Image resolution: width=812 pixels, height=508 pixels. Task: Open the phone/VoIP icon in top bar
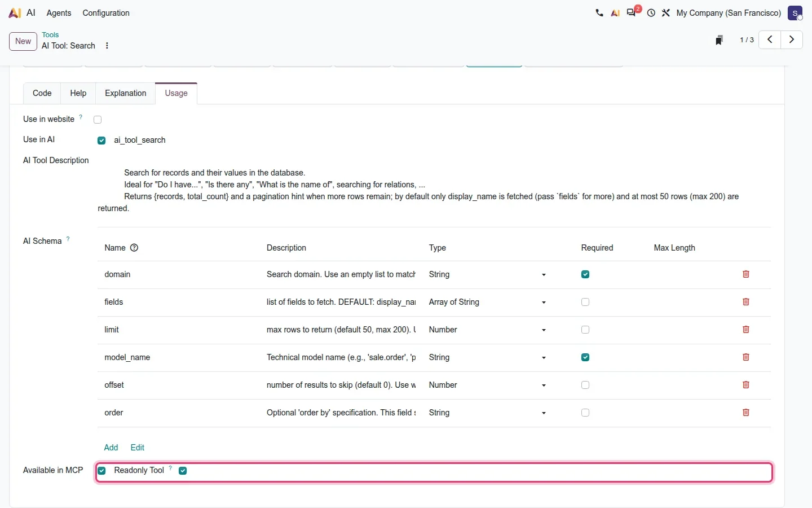(x=599, y=13)
